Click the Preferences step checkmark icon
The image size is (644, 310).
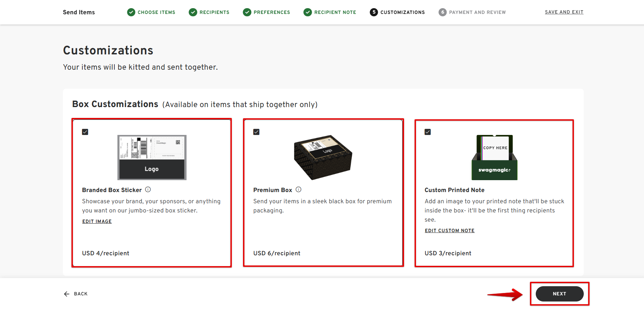[x=247, y=12]
